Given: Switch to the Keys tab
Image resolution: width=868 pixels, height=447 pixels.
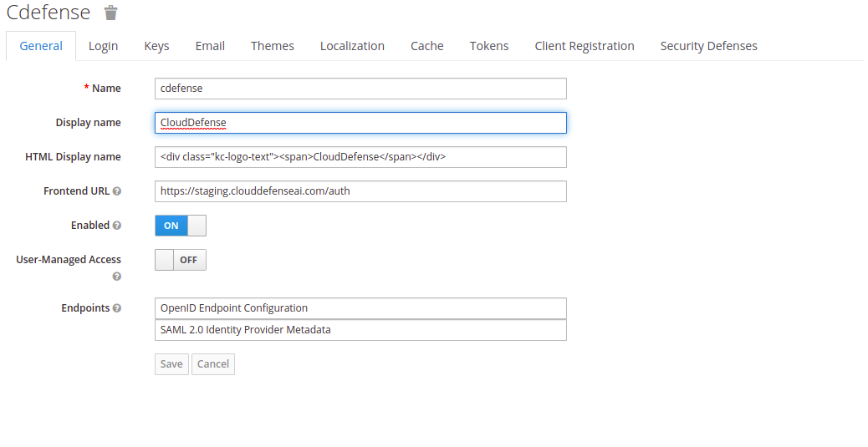Looking at the screenshot, I should click(156, 46).
